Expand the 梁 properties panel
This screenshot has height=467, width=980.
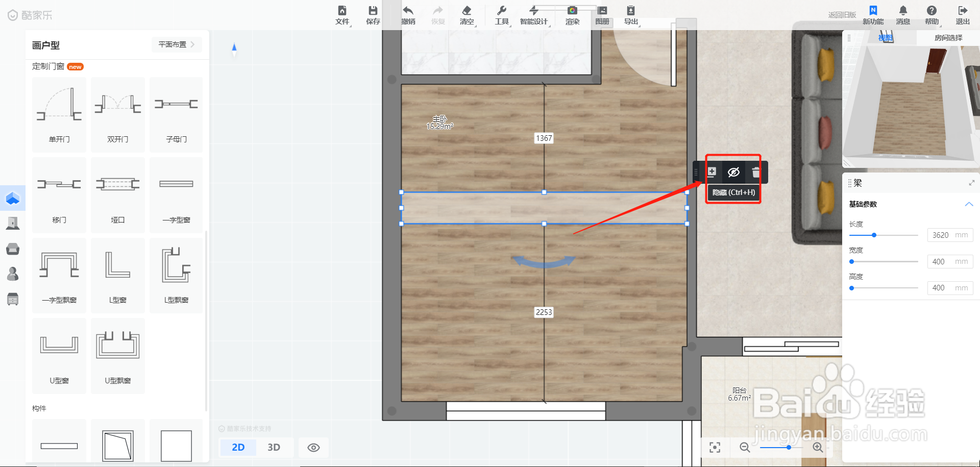click(971, 183)
